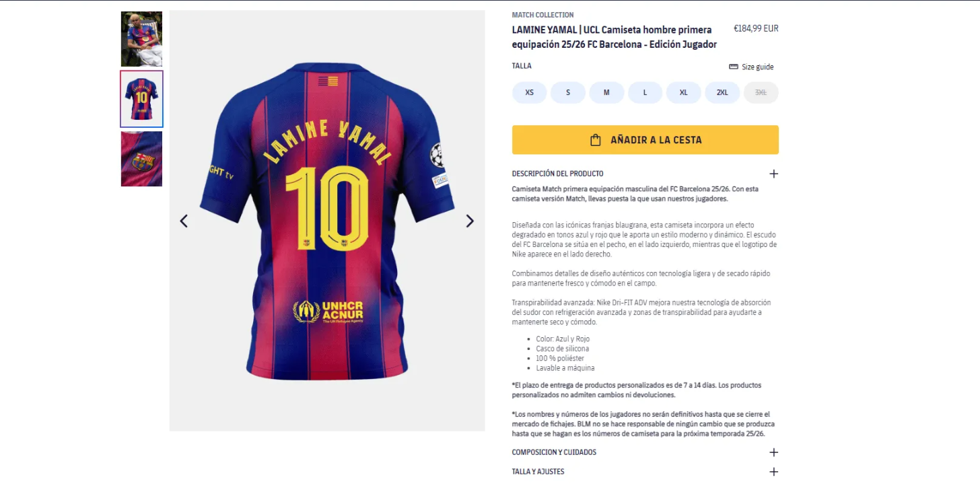Select size M

606,92
